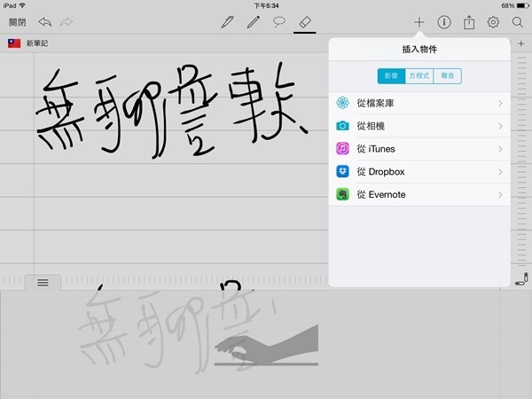The width and height of the screenshot is (532, 399).
Task: Undo the last stroke
Action: tap(45, 22)
